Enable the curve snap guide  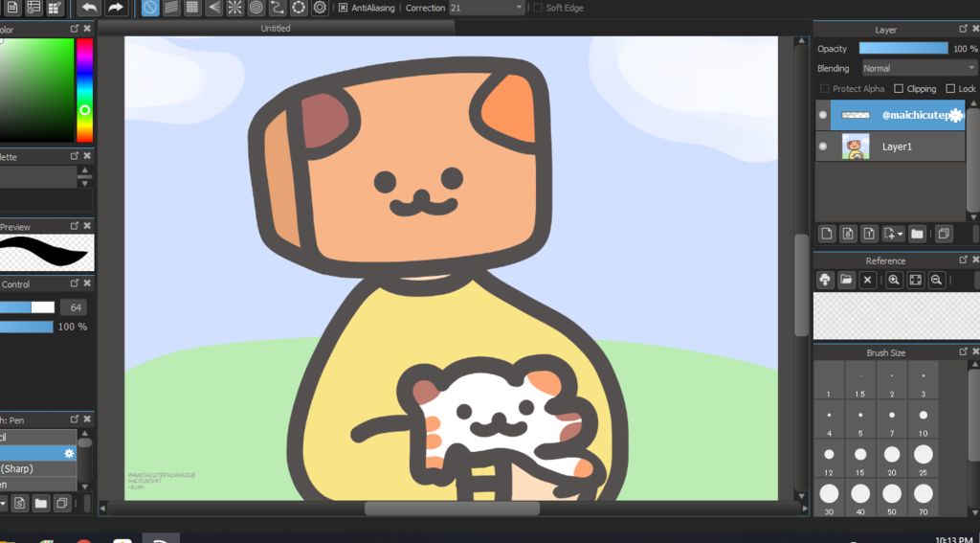[277, 8]
